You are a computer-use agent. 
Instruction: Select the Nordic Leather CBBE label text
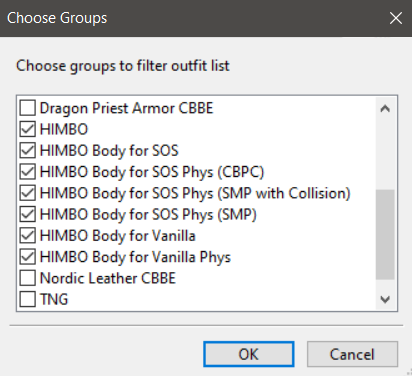point(108,278)
